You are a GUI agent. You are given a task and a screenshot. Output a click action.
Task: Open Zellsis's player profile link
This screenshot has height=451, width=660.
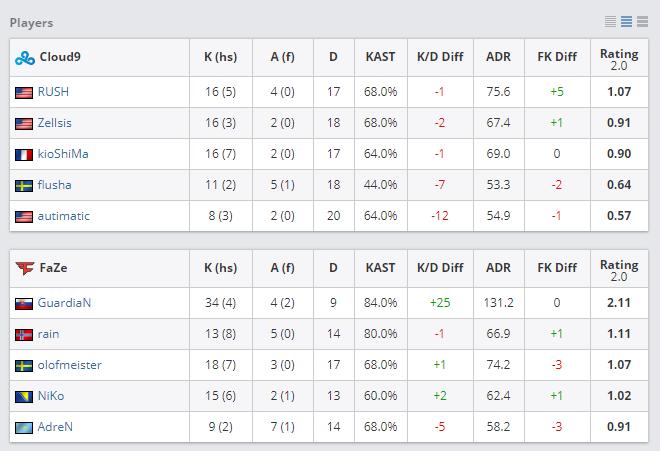(55, 123)
